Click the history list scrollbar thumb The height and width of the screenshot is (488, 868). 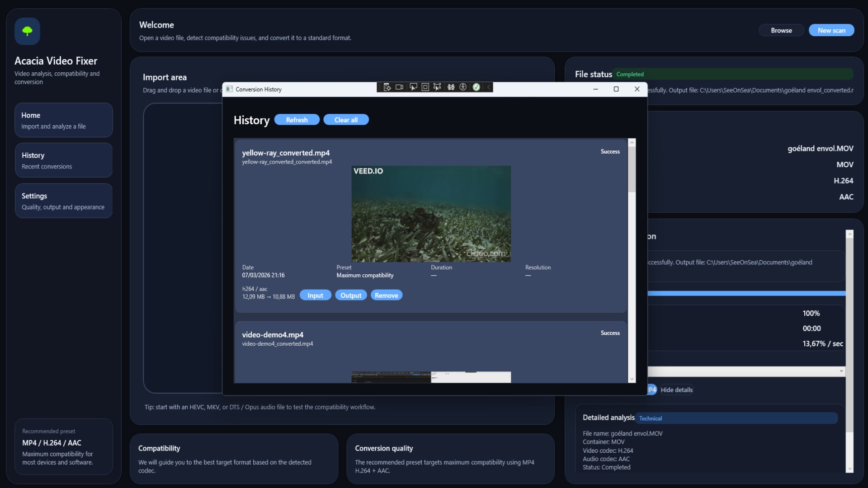632,169
